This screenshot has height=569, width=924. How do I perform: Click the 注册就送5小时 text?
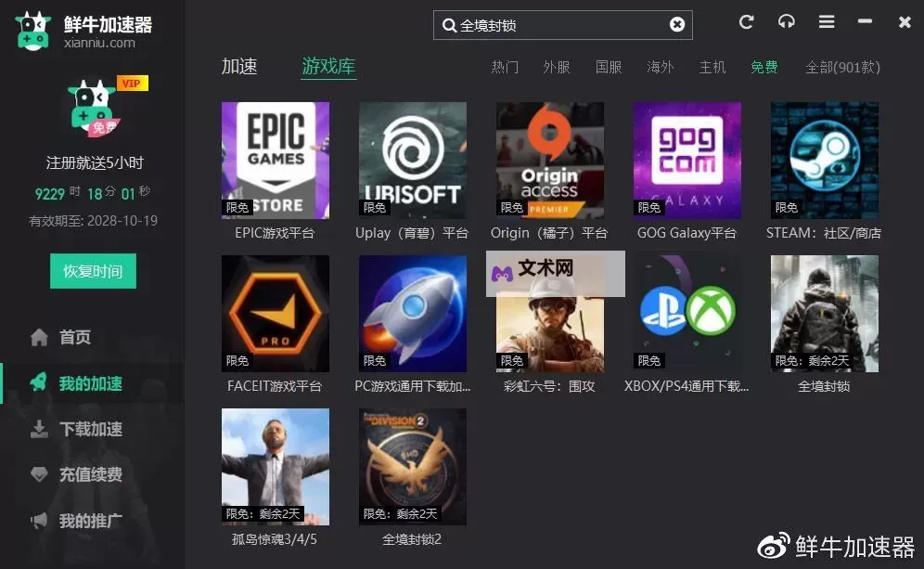click(x=95, y=162)
